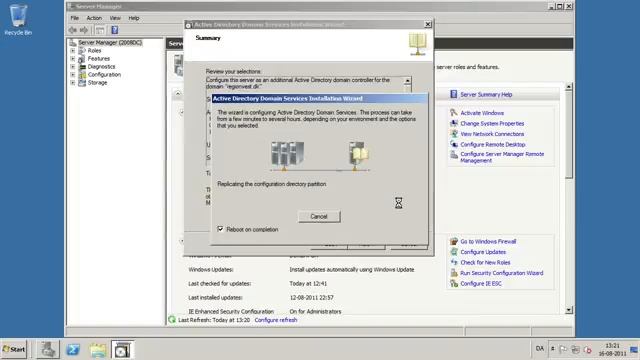Click the Change System Properties icon
This screenshot has height=360, width=640.
(x=453, y=123)
